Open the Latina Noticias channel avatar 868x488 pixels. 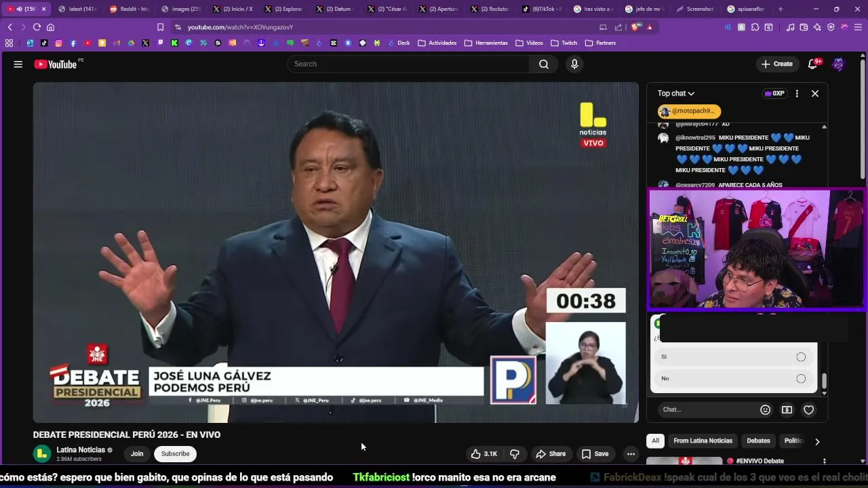tap(42, 453)
